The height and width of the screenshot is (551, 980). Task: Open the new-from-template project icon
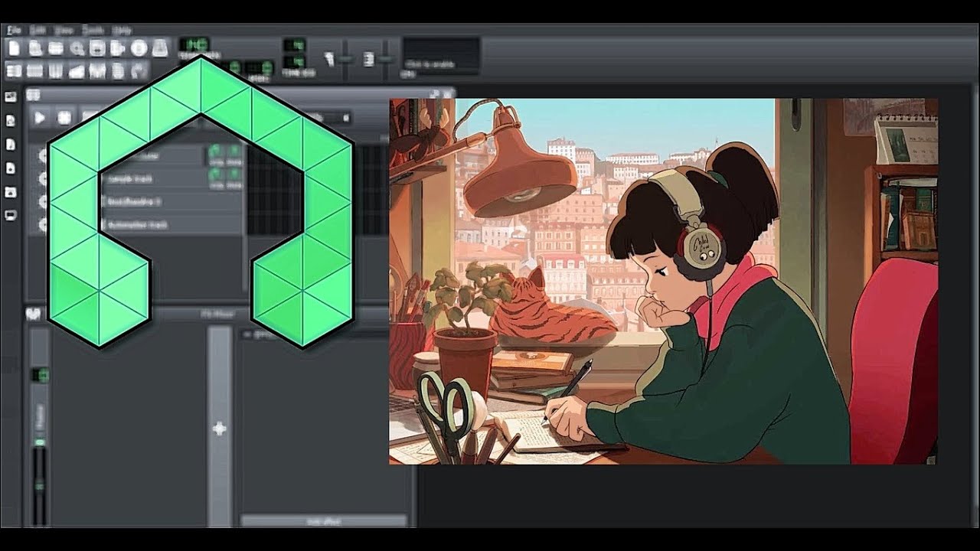35,48
